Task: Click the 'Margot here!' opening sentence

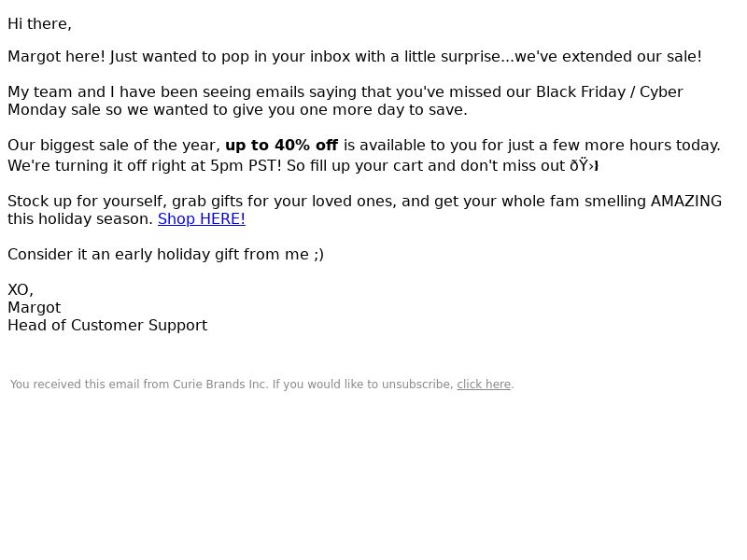Action: click(56, 57)
